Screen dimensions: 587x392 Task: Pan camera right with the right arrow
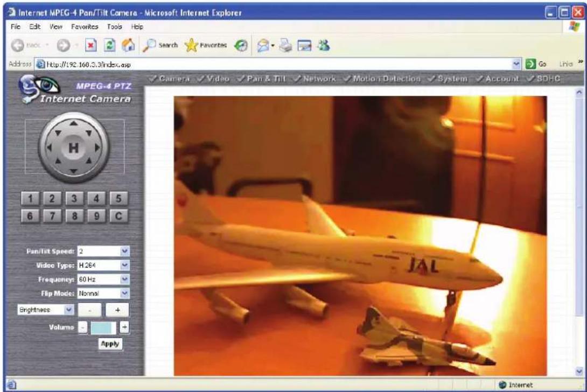click(x=97, y=148)
